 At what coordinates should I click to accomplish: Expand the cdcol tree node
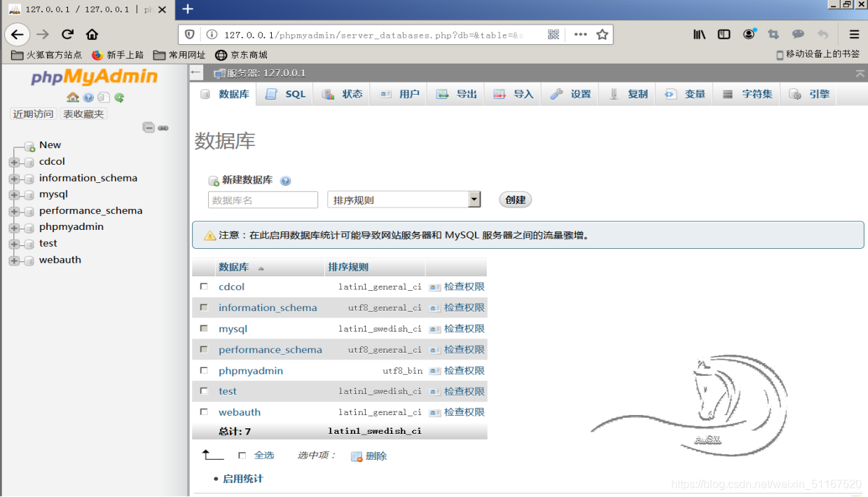pyautogui.click(x=13, y=162)
